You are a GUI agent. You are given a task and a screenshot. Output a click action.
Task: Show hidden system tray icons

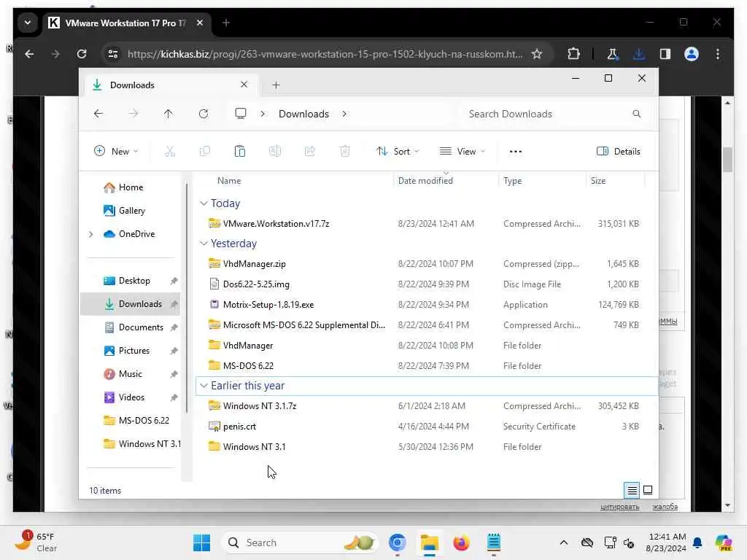(x=564, y=542)
